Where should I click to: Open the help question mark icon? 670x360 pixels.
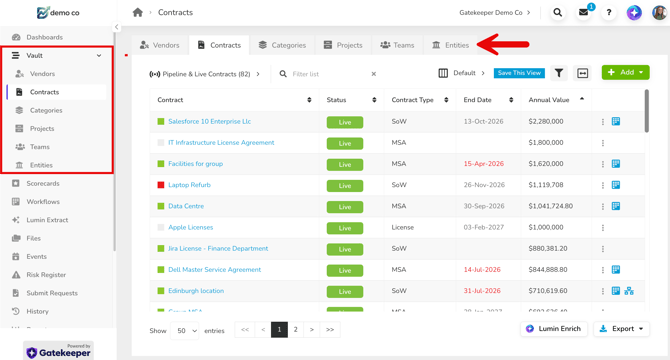click(x=609, y=12)
